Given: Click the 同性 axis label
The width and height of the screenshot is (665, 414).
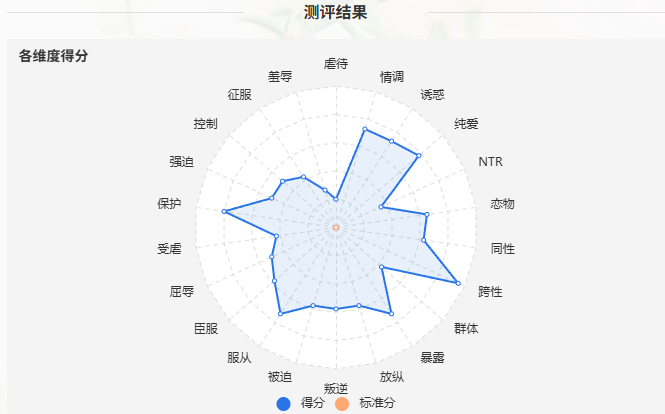Looking at the screenshot, I should [503, 249].
